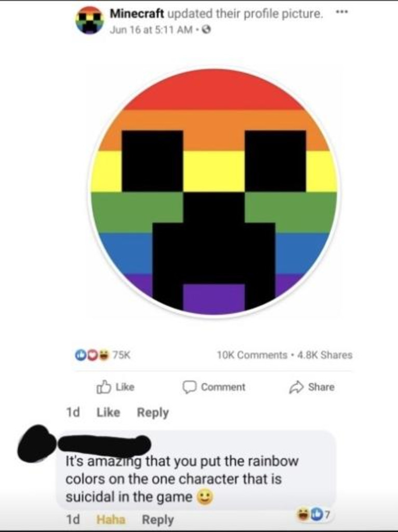View the rainbow creeper profile picture
Image resolution: width=398 pixels, height=532 pixels.
point(214,192)
